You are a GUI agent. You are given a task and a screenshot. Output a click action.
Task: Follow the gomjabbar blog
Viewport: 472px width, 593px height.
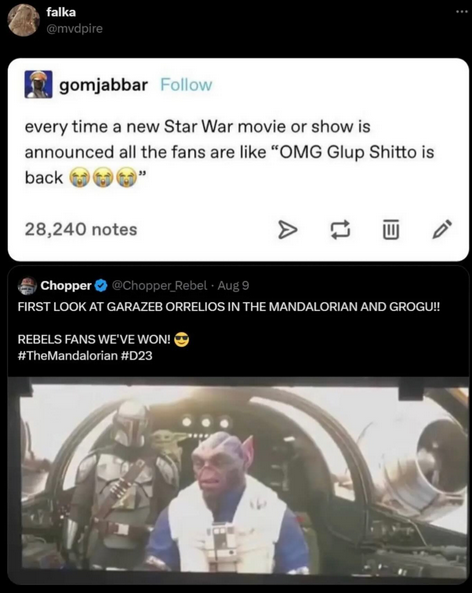click(186, 85)
